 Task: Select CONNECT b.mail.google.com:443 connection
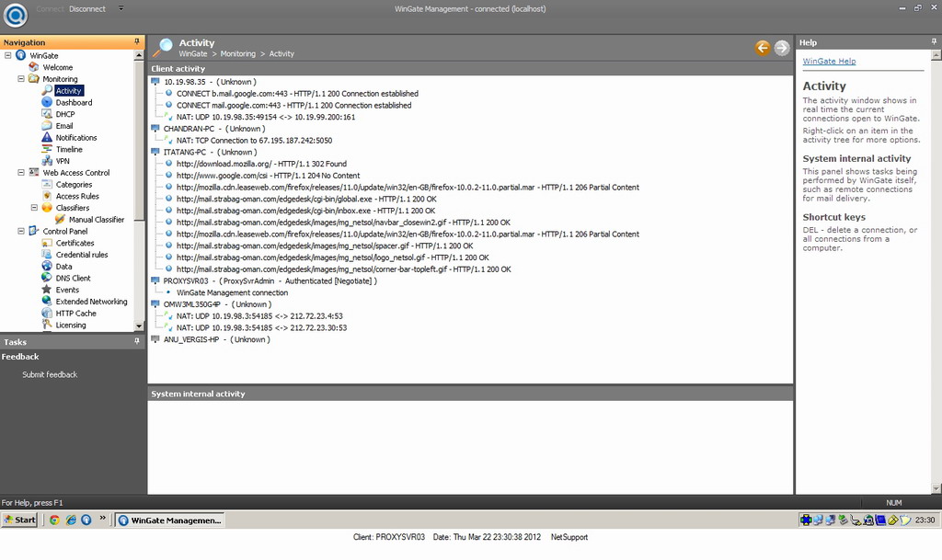(x=297, y=94)
